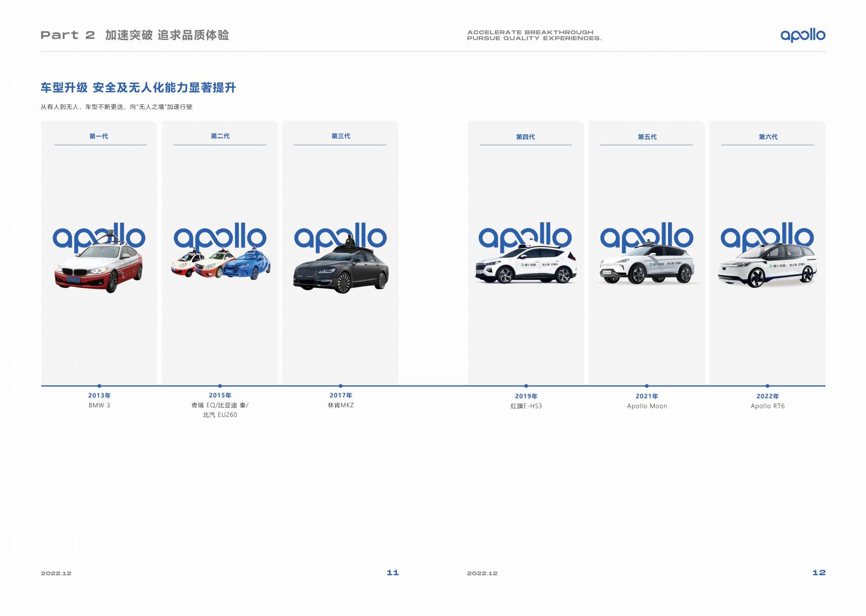The height and width of the screenshot is (616, 866).
Task: Click the 第四代 column heading
Action: click(x=526, y=137)
